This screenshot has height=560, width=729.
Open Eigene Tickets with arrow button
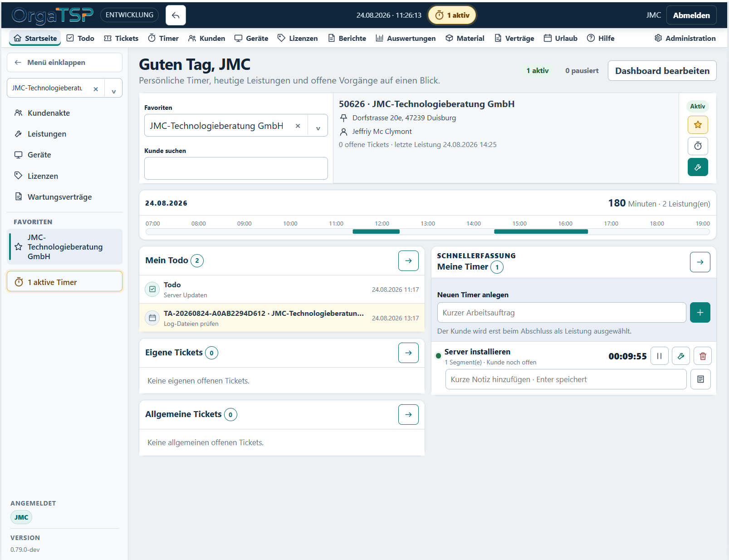click(408, 353)
